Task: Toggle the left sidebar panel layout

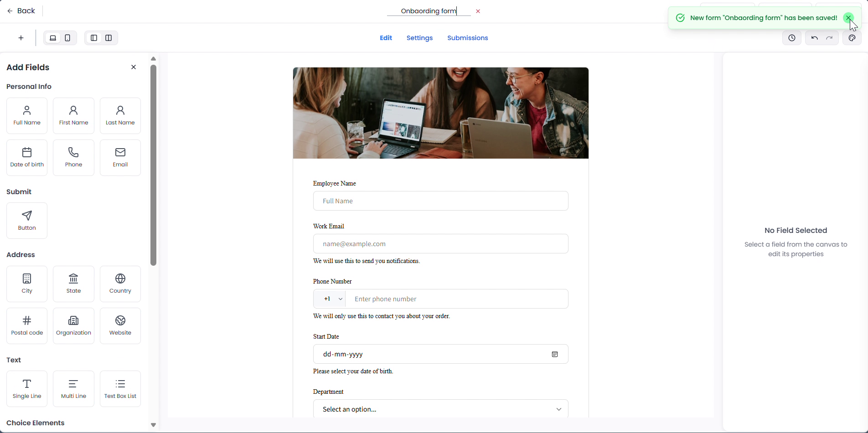Action: pyautogui.click(x=94, y=38)
